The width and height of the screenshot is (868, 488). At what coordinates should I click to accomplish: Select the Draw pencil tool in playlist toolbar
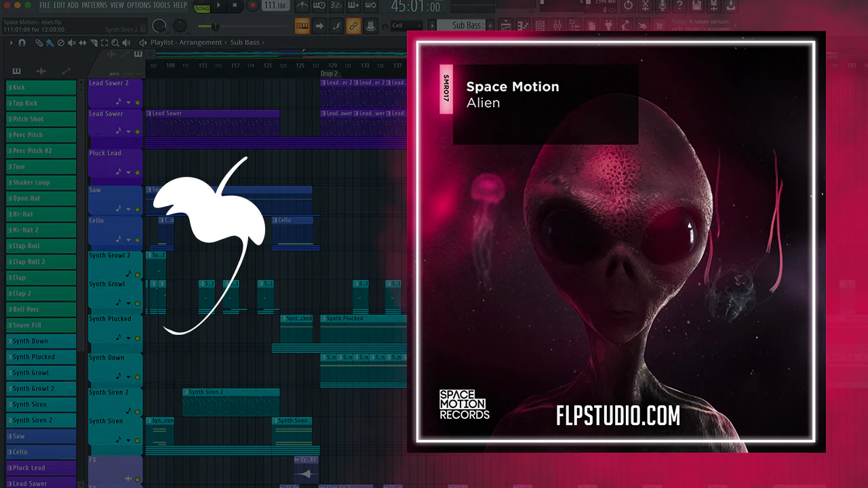click(39, 43)
